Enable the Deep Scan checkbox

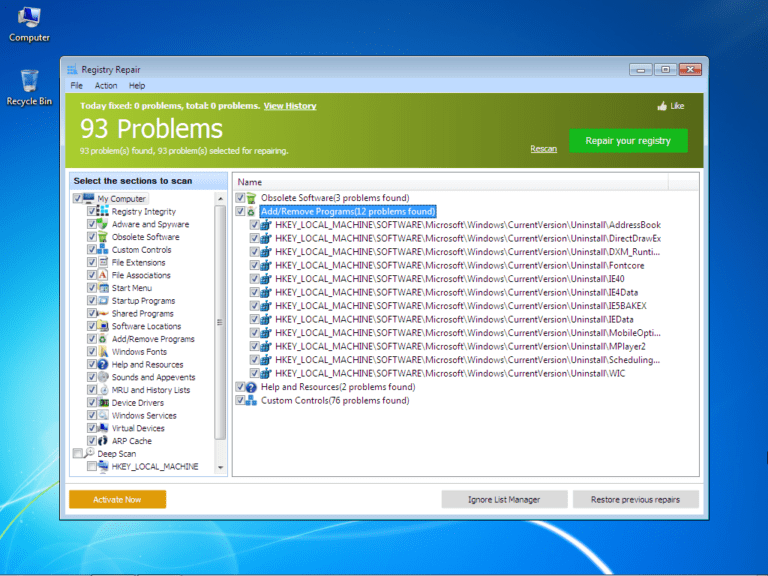[x=78, y=454]
